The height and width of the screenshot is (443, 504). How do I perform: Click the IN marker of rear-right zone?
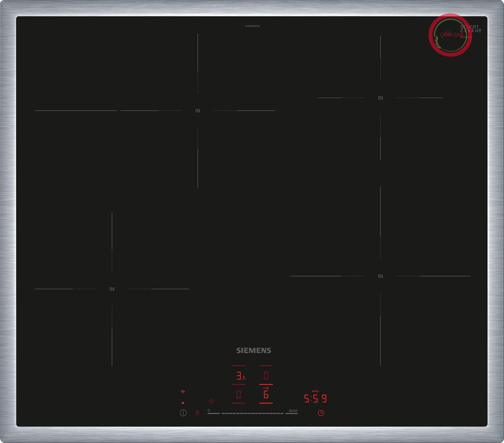coord(380,98)
